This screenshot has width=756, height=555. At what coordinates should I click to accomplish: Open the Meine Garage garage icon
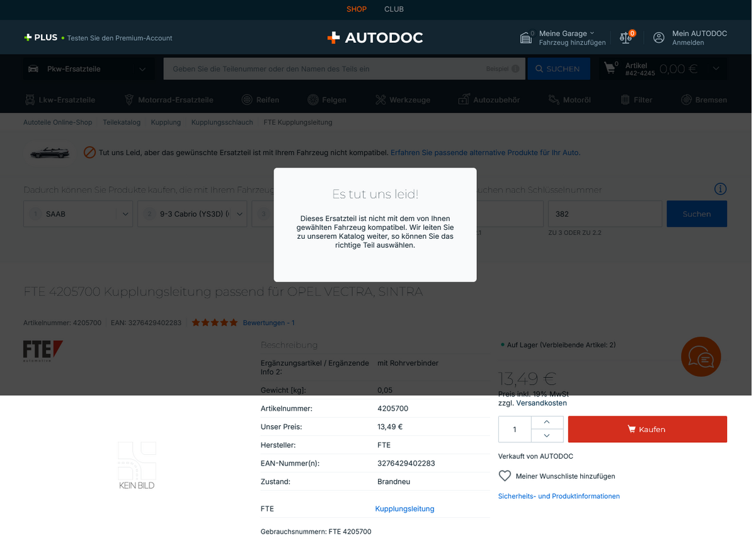pos(526,38)
